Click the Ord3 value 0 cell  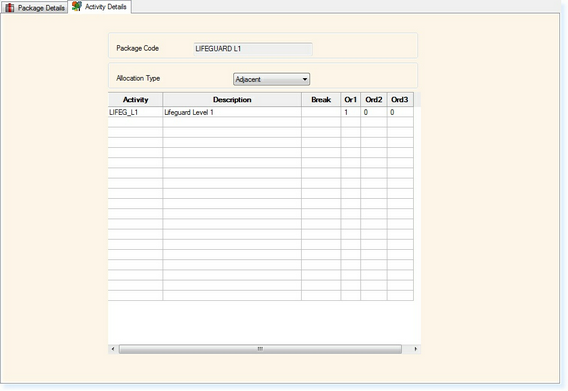[400, 112]
